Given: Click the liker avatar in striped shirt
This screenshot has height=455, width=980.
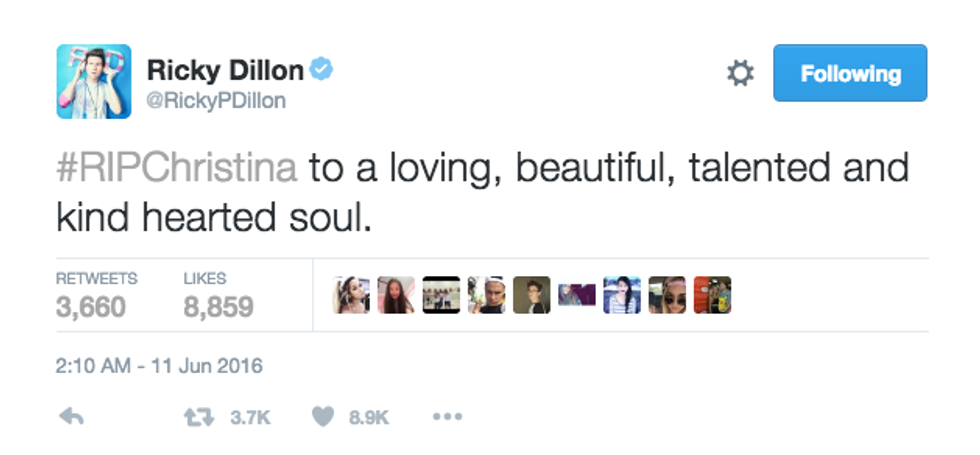Looking at the screenshot, I should point(621,295).
